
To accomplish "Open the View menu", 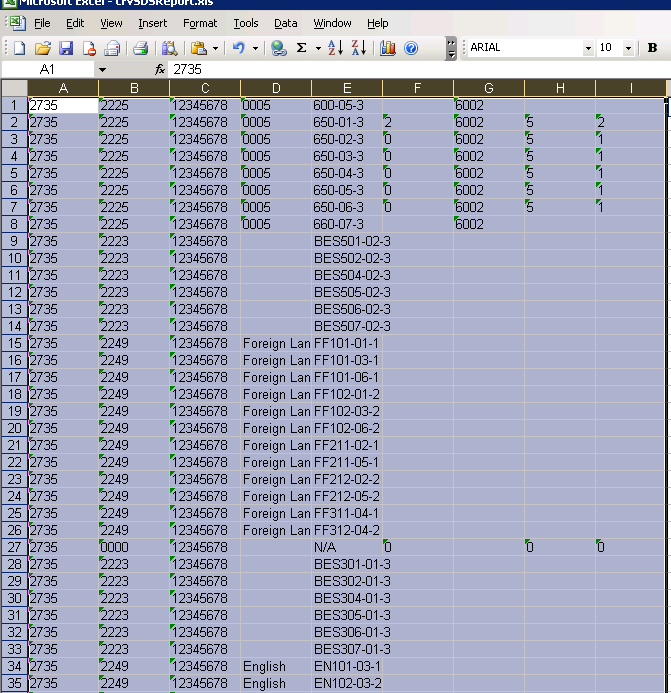I will click(111, 23).
